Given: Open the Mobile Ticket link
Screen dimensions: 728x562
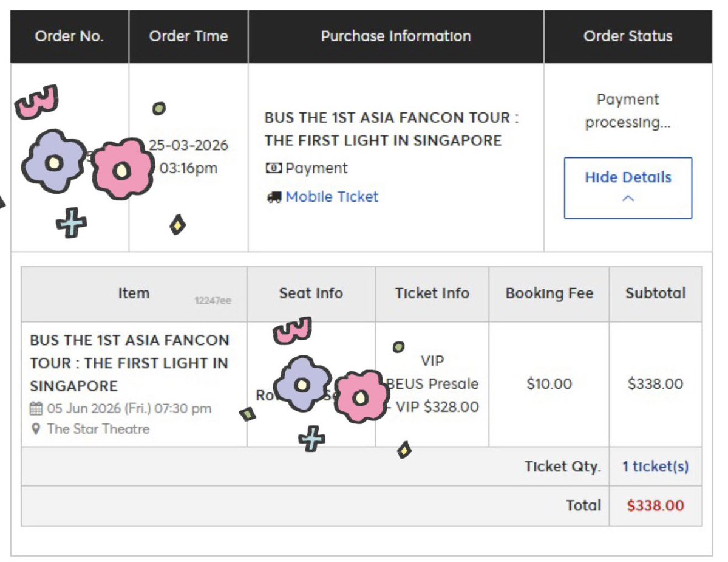Looking at the screenshot, I should point(332,197).
